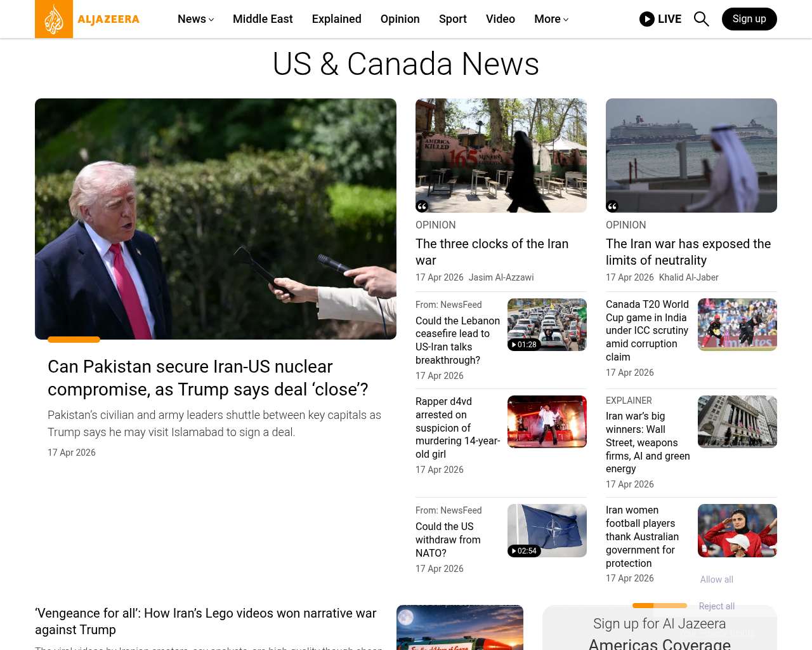Open author Jasim Al-Azzawi's link

[x=501, y=277]
